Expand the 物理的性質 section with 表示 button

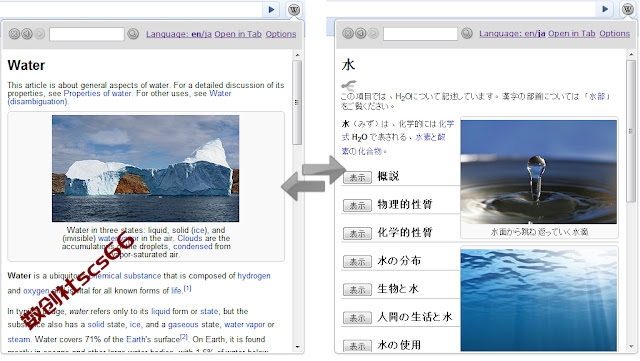click(357, 205)
